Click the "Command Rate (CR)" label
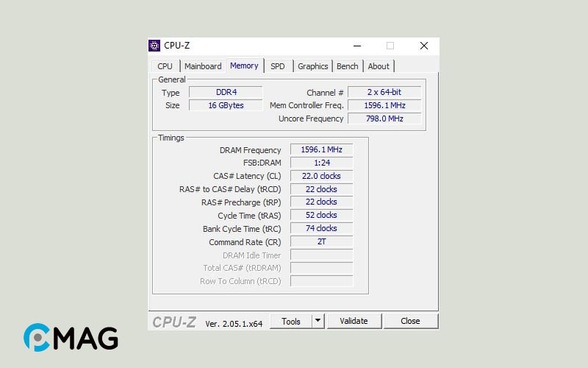Viewport: 588px width, 368px height. tap(245, 242)
